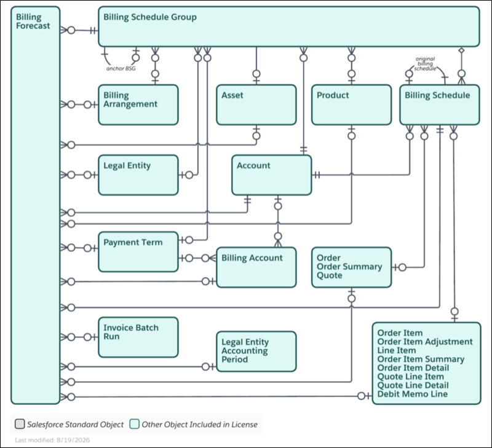Click 'Quote Line Detail' text
Viewport: 492px width, 448px height.
[x=413, y=385]
